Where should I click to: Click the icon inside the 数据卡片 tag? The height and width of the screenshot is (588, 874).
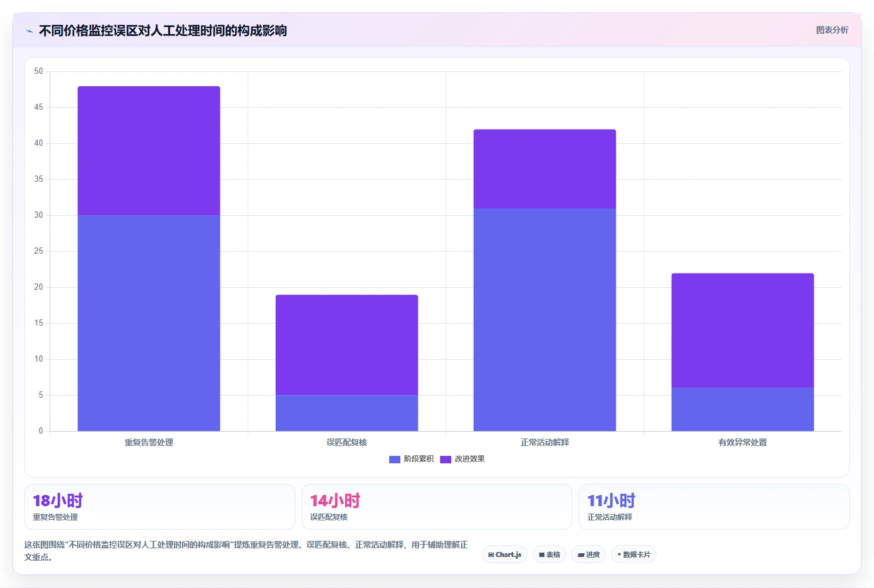click(619, 555)
